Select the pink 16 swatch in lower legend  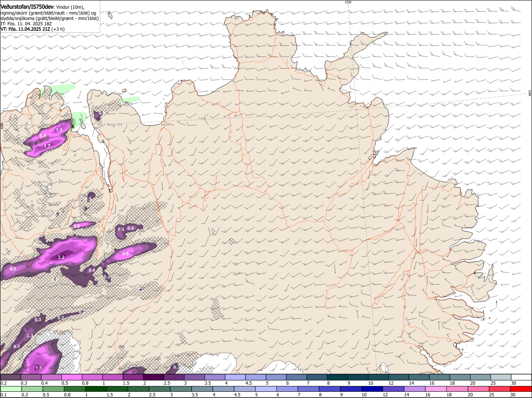click(x=436, y=389)
